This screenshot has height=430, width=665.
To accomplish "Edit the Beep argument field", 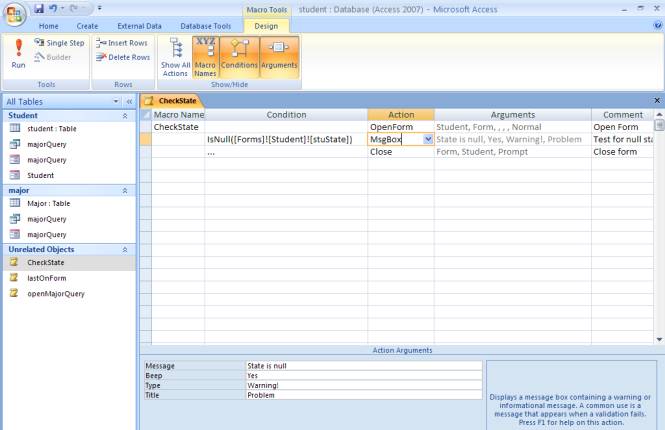I will coord(364,375).
